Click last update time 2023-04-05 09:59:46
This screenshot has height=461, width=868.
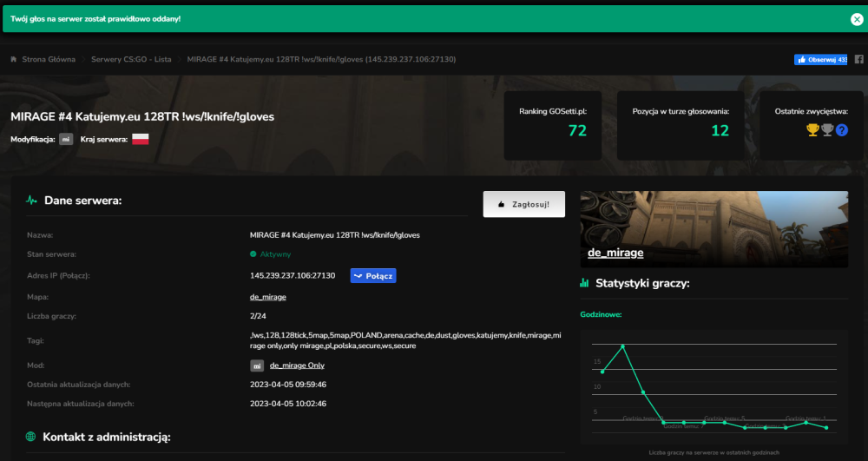click(288, 385)
